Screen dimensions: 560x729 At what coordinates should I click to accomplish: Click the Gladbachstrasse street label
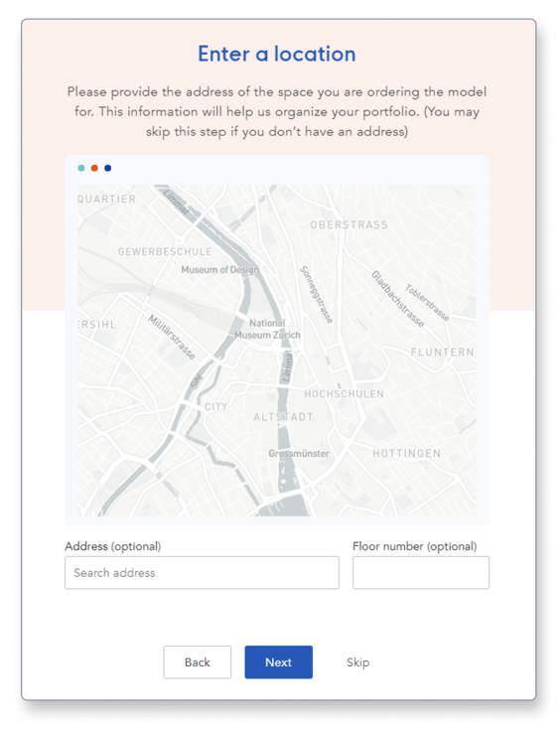[398, 299]
